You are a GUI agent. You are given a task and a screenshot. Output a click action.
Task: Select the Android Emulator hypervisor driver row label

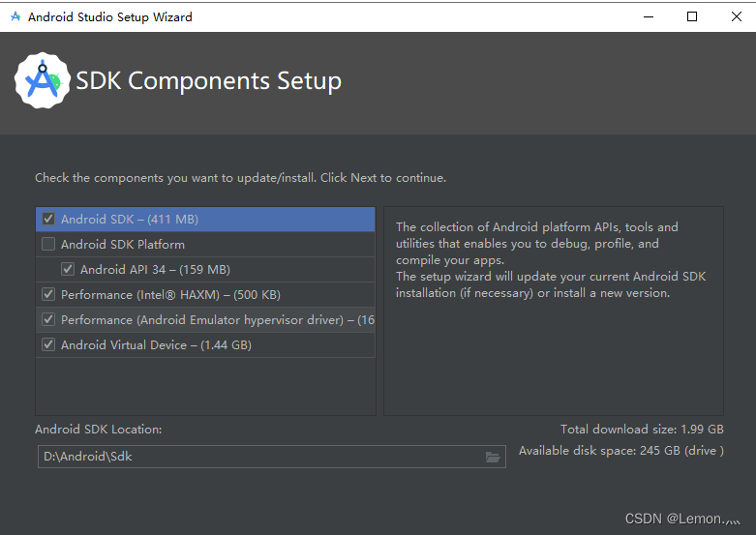click(x=218, y=319)
